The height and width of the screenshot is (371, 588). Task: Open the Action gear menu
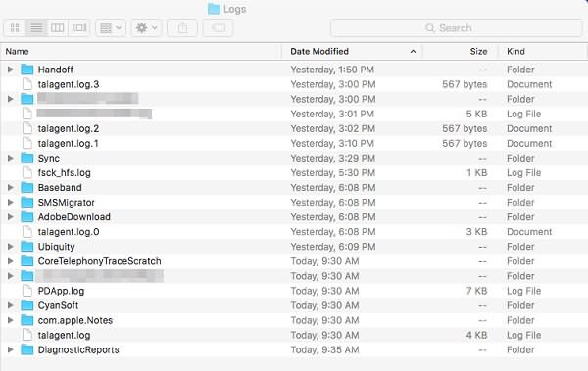point(146,27)
